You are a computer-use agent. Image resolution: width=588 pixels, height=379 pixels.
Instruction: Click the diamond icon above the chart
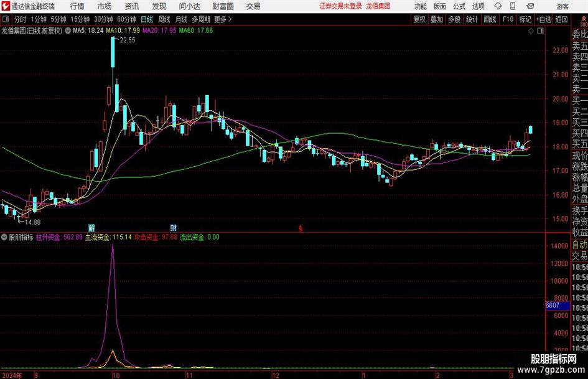(531, 31)
